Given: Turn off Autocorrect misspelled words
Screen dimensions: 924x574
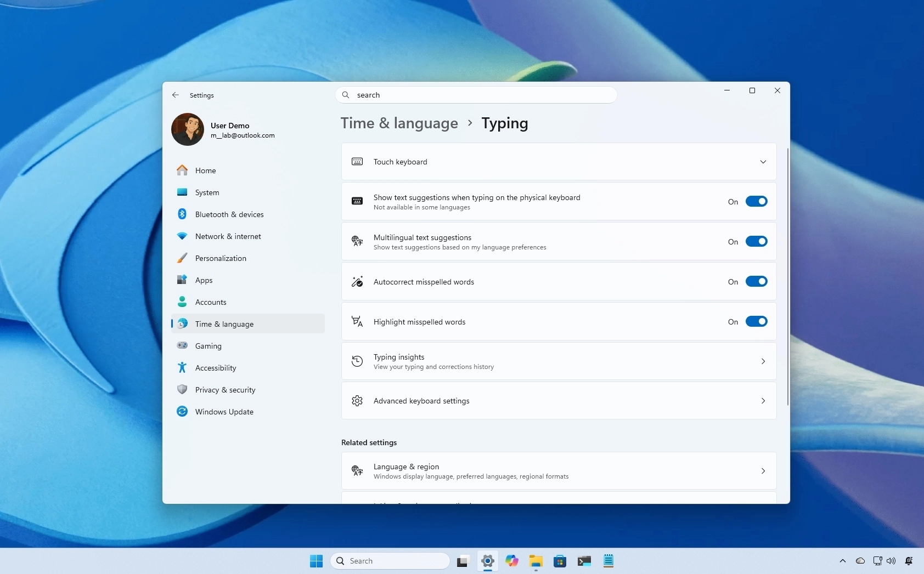Looking at the screenshot, I should (756, 282).
